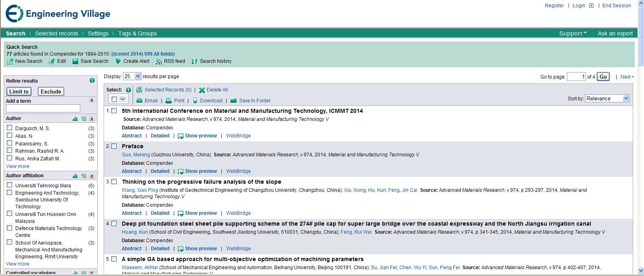The height and width of the screenshot is (276, 644).
Task: Click the Email envelope icon
Action: pyautogui.click(x=140, y=101)
